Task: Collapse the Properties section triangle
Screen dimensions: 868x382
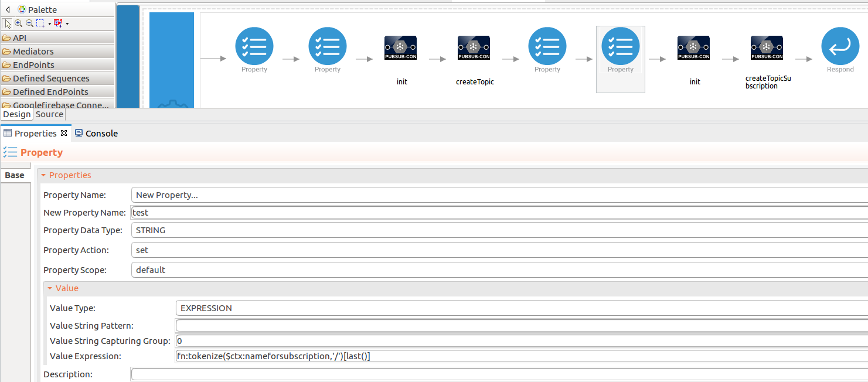Action: 43,175
